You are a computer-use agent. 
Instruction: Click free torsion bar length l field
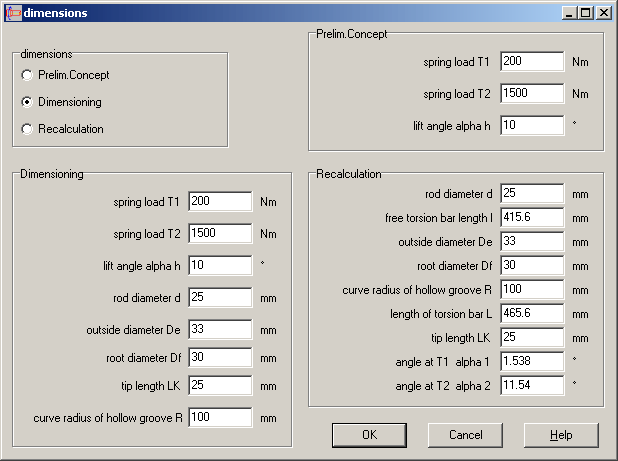pyautogui.click(x=532, y=218)
